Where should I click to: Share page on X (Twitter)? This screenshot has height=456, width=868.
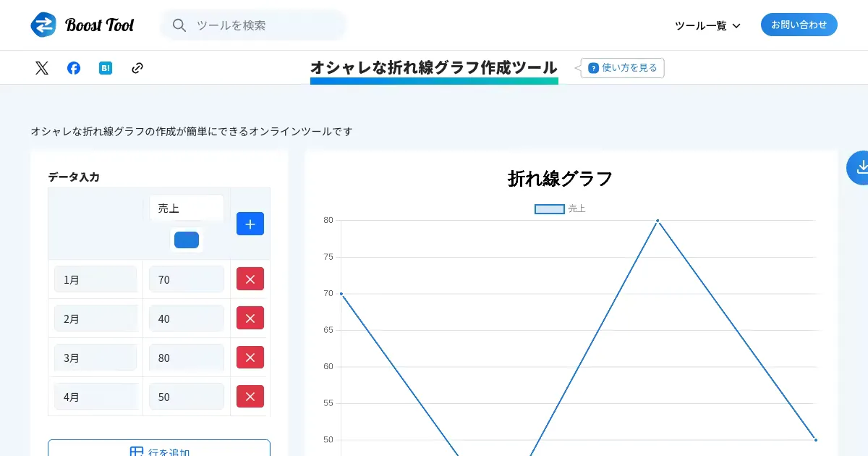(42, 68)
